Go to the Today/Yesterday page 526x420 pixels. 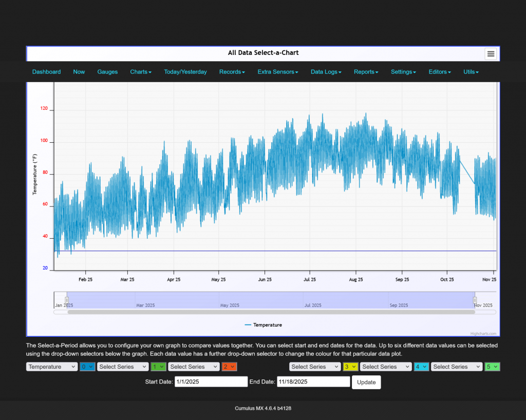(x=185, y=72)
